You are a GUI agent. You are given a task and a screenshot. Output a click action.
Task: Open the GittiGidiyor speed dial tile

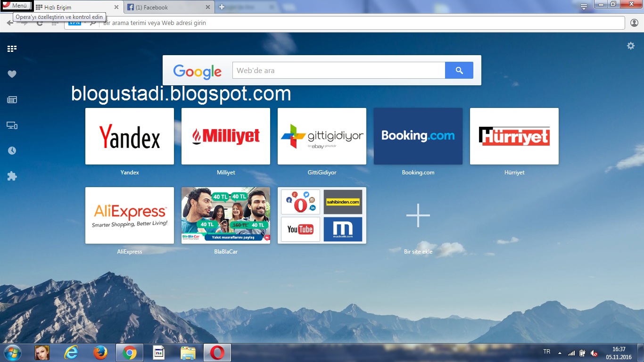(322, 136)
